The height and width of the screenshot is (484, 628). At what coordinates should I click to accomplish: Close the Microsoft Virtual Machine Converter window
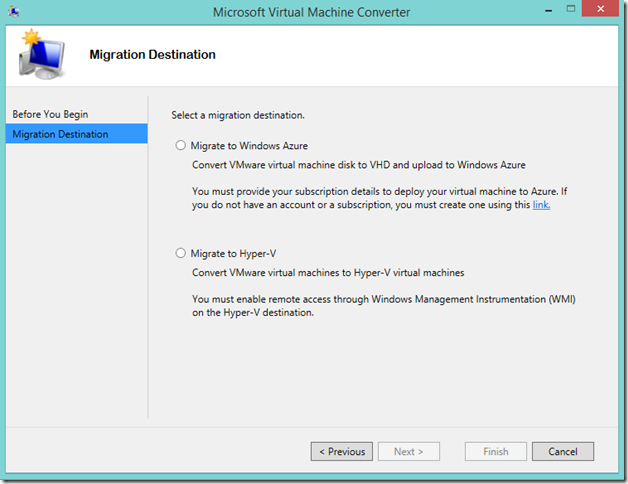600,9
